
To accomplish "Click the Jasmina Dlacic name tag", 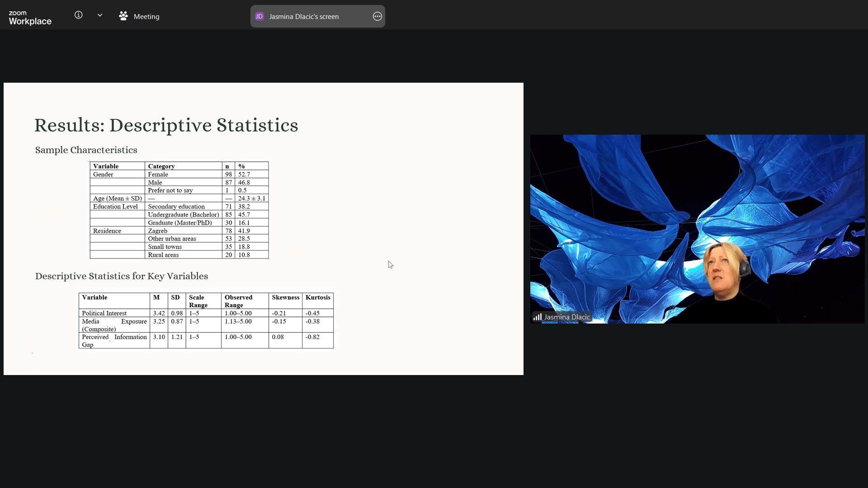I will [566, 317].
